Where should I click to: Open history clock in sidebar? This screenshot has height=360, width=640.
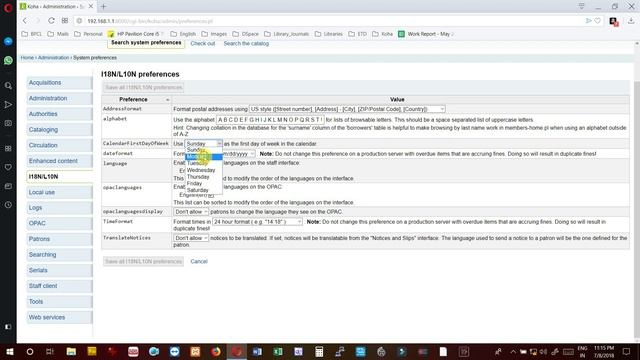(x=8, y=205)
